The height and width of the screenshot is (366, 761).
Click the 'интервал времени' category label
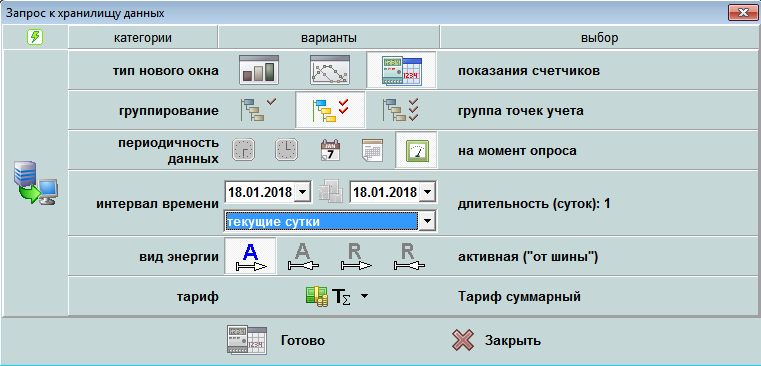[158, 204]
